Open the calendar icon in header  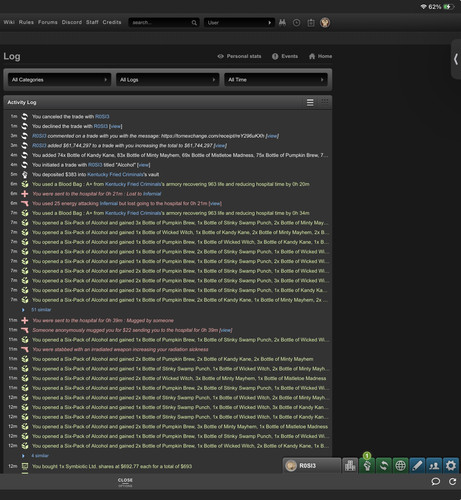pyautogui.click(x=311, y=23)
